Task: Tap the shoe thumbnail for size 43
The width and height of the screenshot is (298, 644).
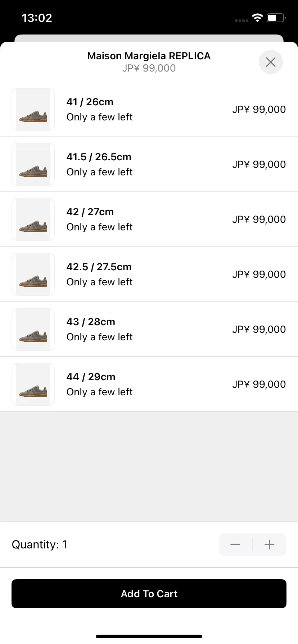Action: tap(33, 329)
